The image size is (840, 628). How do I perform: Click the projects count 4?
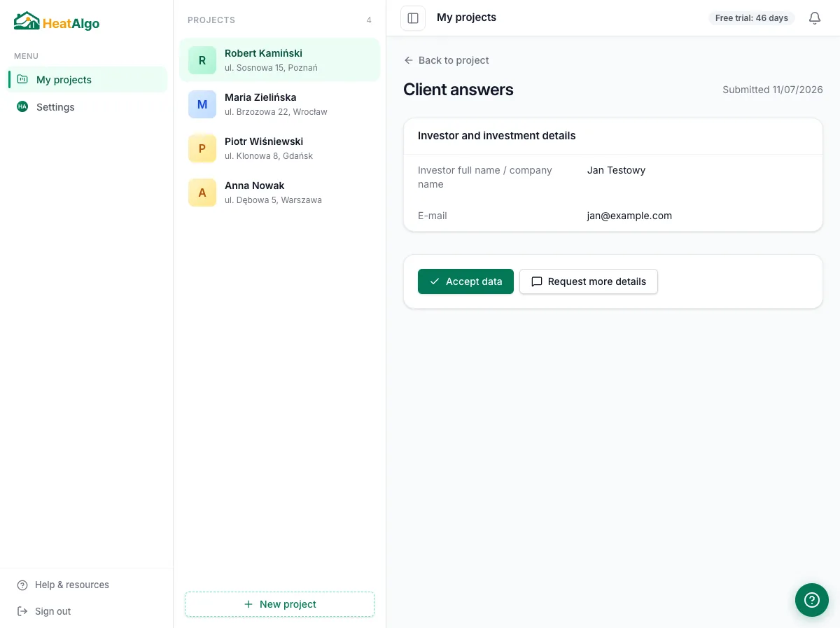click(x=369, y=20)
